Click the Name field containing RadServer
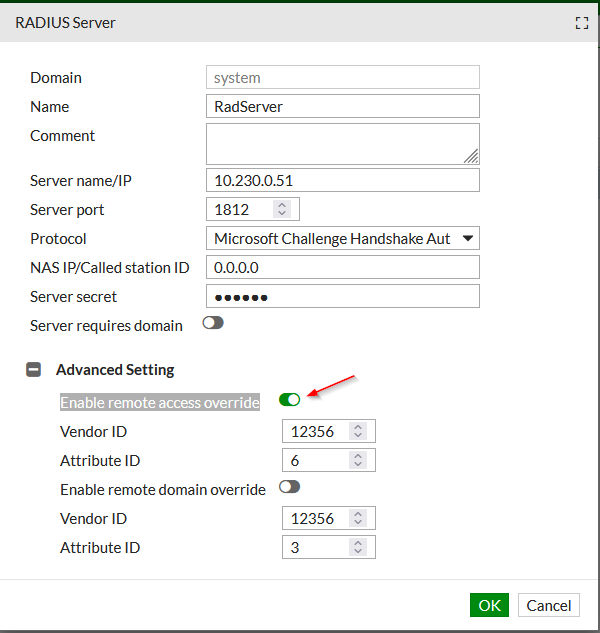 pos(342,107)
